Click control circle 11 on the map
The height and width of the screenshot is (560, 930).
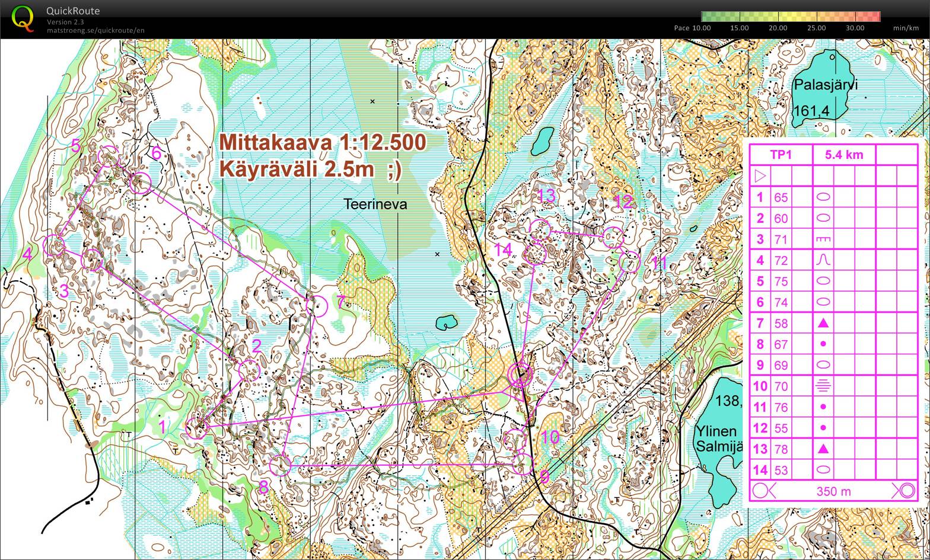pos(629,261)
